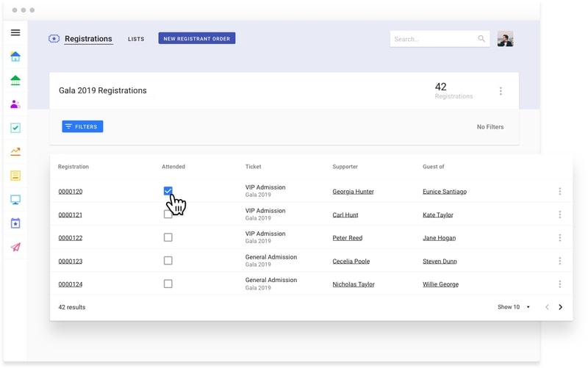This screenshot has width=588, height=368.
Task: Click the 42 Registrations count
Action: coord(453,90)
